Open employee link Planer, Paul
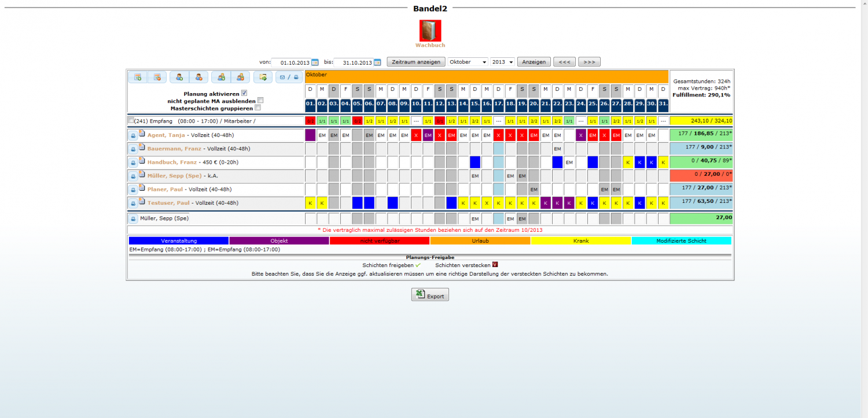The width and height of the screenshot is (868, 418). pos(165,190)
